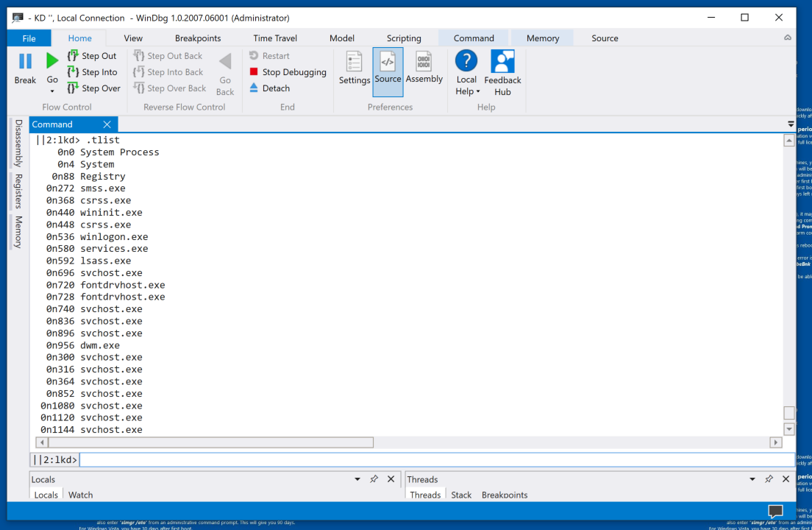The height and width of the screenshot is (530, 812).
Task: Open the Disassembly side panel
Action: coord(18,143)
